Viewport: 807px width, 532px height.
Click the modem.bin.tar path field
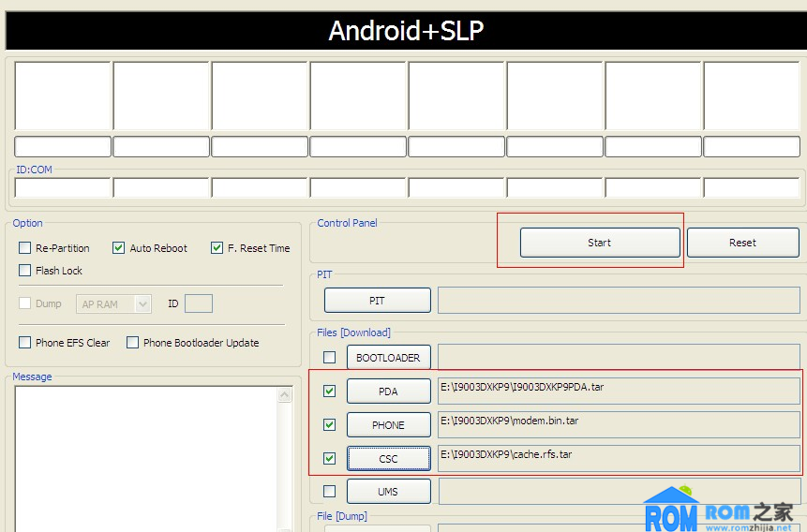(x=619, y=425)
